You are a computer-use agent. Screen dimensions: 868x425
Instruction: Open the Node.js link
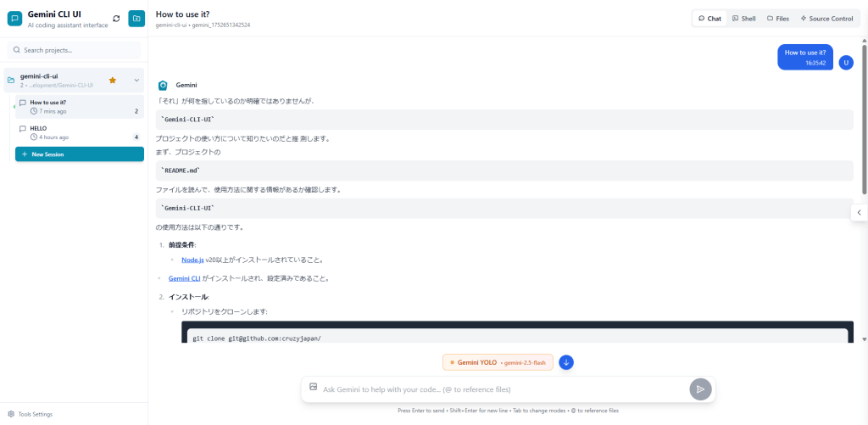tap(192, 260)
